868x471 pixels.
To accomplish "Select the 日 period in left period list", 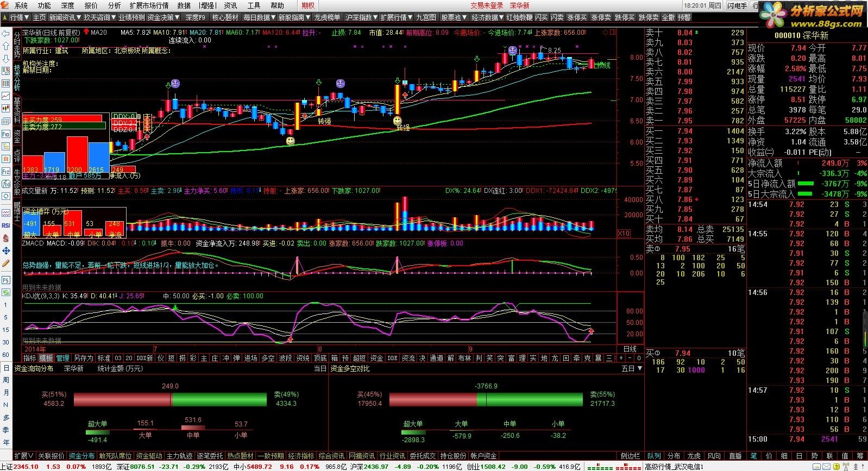I will click(x=6, y=368).
